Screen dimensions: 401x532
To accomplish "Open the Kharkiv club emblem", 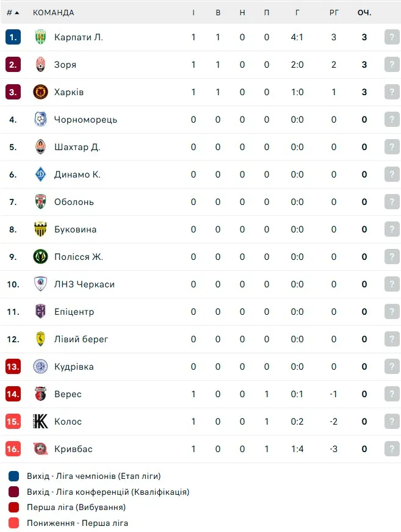I will 40,92.
